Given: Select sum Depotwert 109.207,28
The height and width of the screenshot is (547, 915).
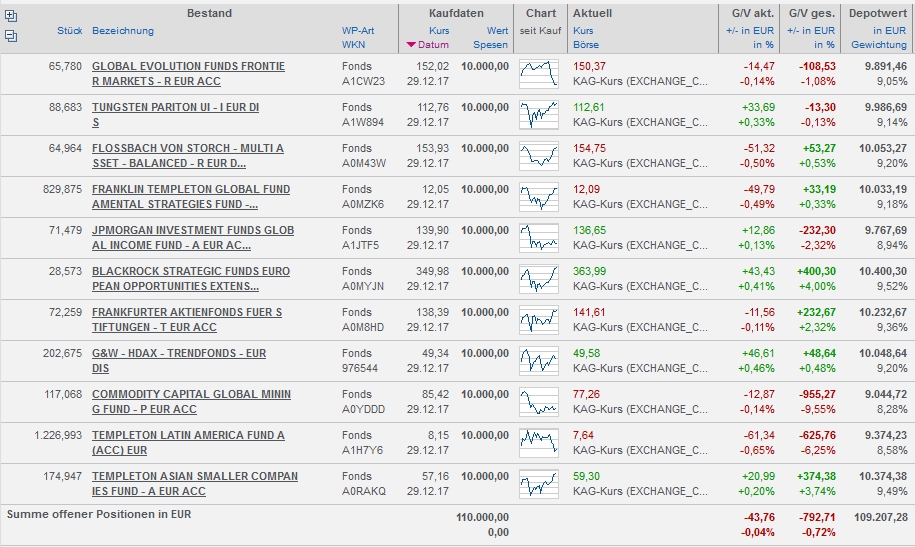Looking at the screenshot, I should click(881, 517).
